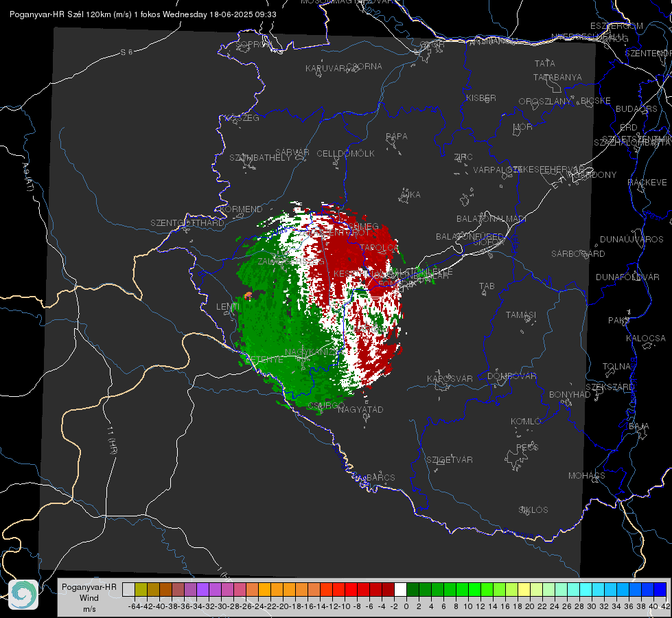Click the NAGYATÁD town label
The height and width of the screenshot is (618, 672).
coord(360,409)
